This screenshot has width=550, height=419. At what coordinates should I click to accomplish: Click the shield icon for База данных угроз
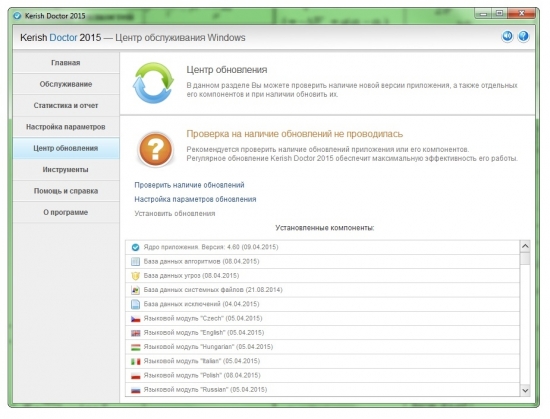[x=135, y=276]
